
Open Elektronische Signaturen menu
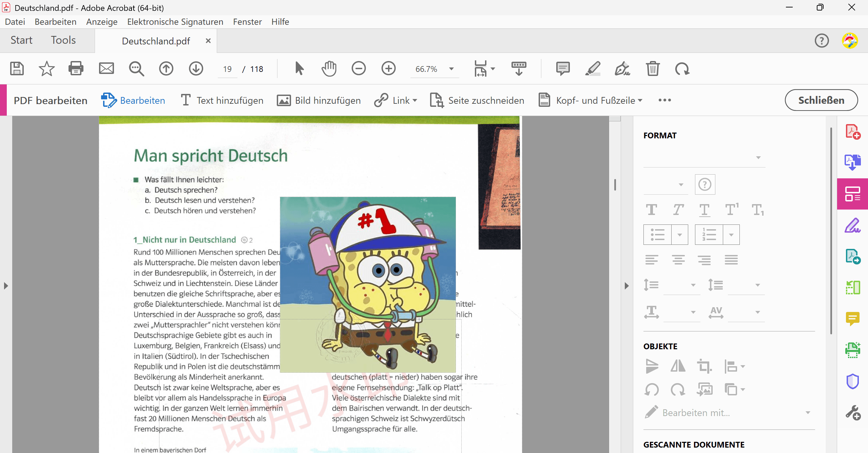pyautogui.click(x=175, y=22)
